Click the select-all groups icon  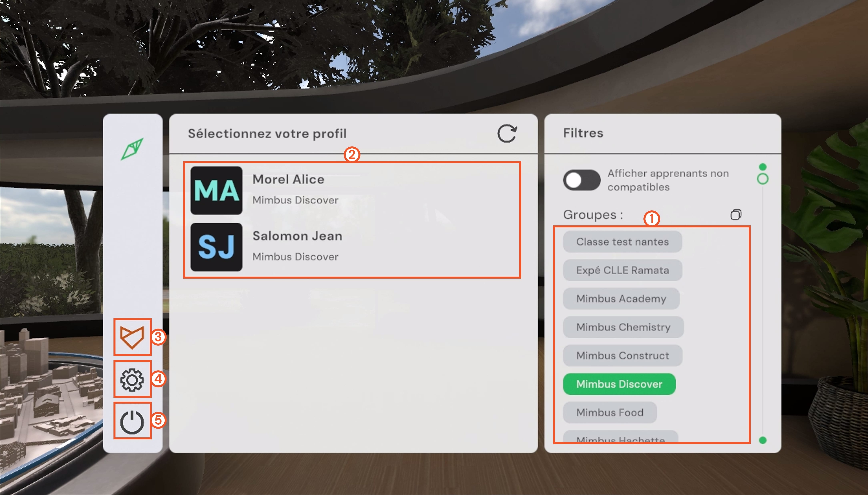(x=736, y=215)
